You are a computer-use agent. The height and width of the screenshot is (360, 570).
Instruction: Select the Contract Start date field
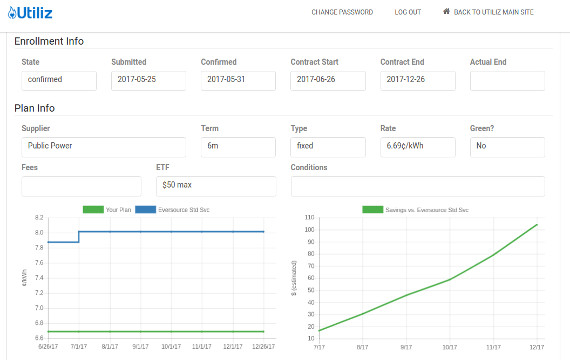pos(328,80)
